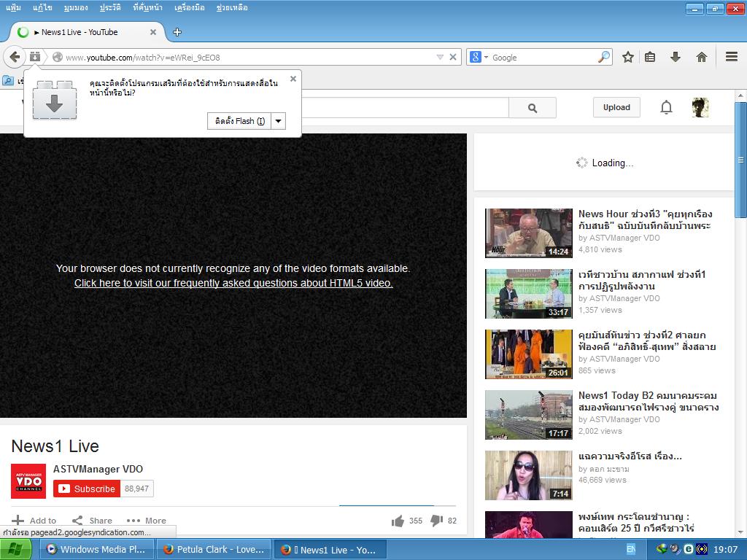Viewport: 747px width, 560px height.
Task: Expand the dropdown arrow beside ติดตั้ง Flash
Action: pyautogui.click(x=278, y=121)
